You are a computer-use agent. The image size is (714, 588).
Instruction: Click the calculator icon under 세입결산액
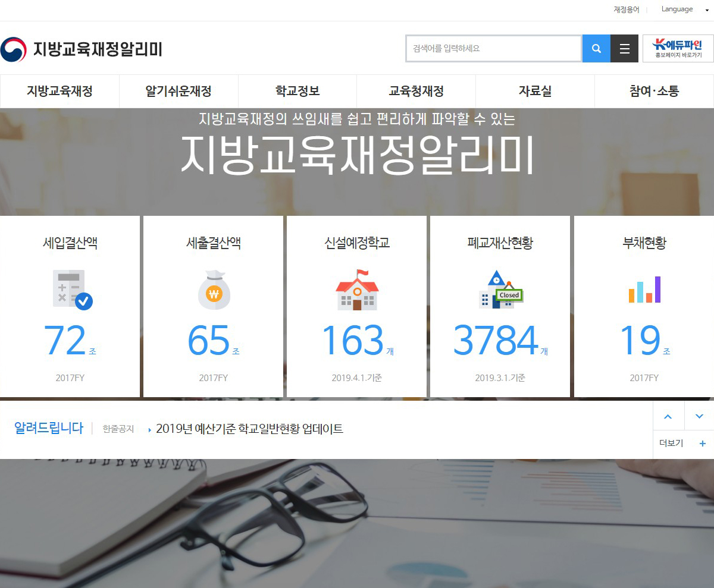click(72, 290)
